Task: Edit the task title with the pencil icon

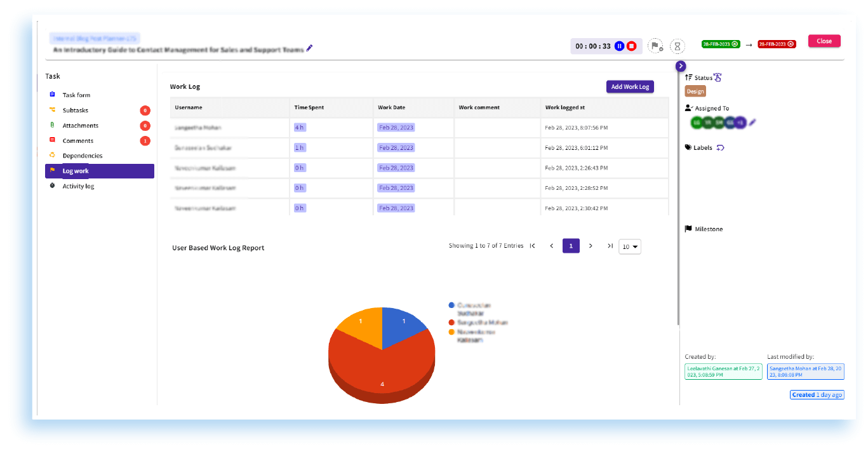Action: pyautogui.click(x=310, y=47)
